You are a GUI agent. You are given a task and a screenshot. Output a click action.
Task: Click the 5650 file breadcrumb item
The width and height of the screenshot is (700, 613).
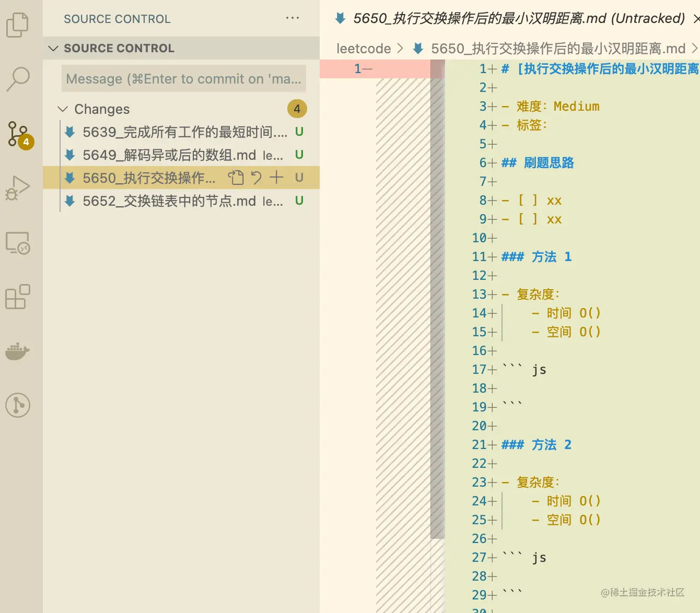click(558, 49)
